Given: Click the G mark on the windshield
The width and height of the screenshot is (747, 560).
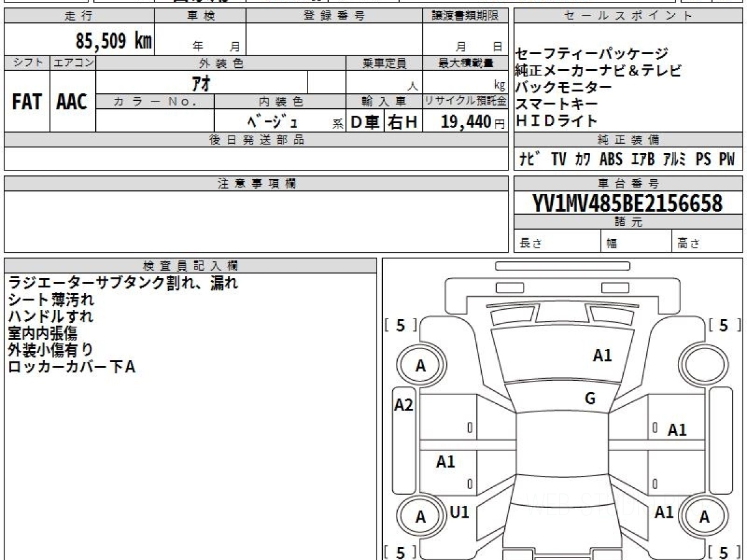Looking at the screenshot, I should pyautogui.click(x=590, y=399).
